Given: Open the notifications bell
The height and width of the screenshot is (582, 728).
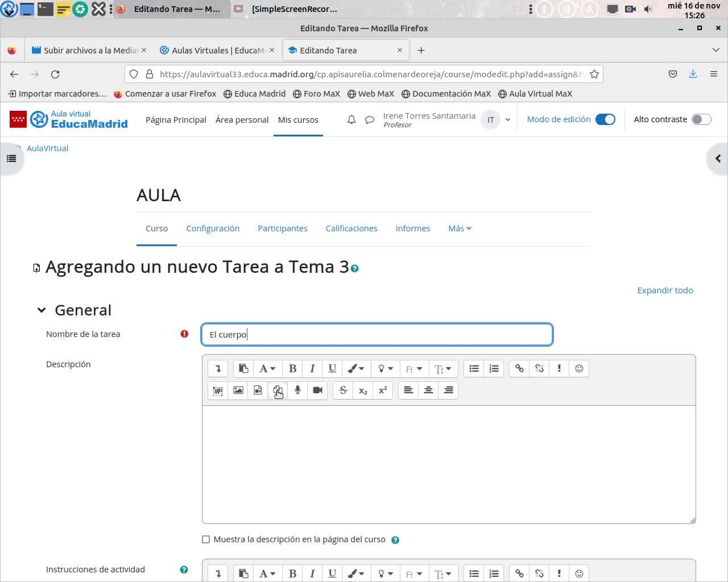Looking at the screenshot, I should pyautogui.click(x=351, y=119).
